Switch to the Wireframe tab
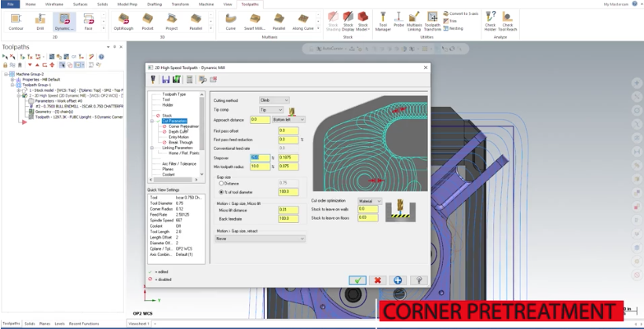The width and height of the screenshot is (644, 329). click(54, 4)
